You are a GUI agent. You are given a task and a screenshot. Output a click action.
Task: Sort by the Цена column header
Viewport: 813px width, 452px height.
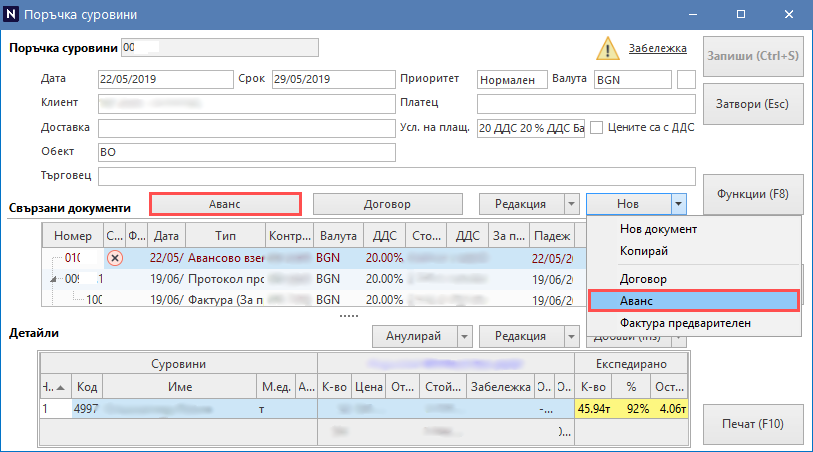[369, 387]
